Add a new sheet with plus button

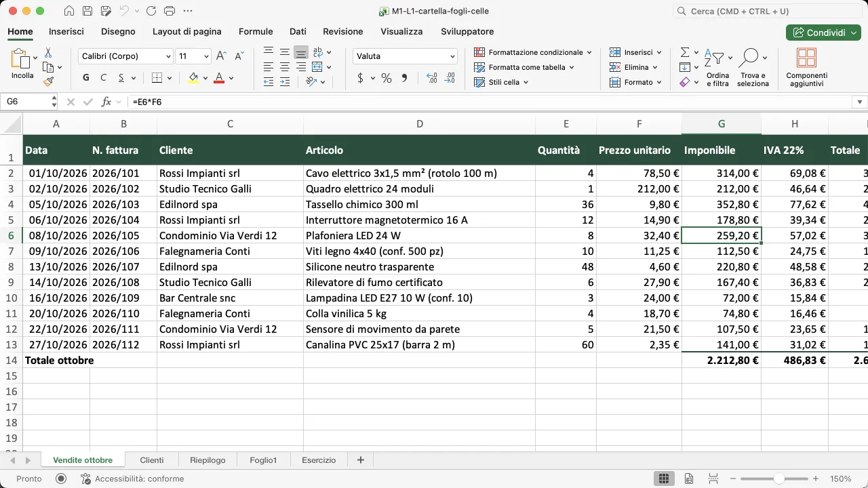pyautogui.click(x=360, y=460)
